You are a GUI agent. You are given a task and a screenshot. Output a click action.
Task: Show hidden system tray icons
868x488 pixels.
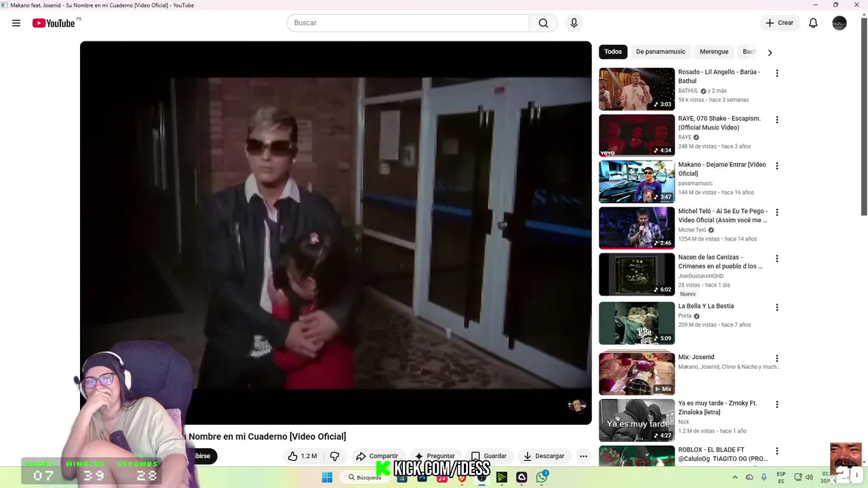[x=735, y=477]
